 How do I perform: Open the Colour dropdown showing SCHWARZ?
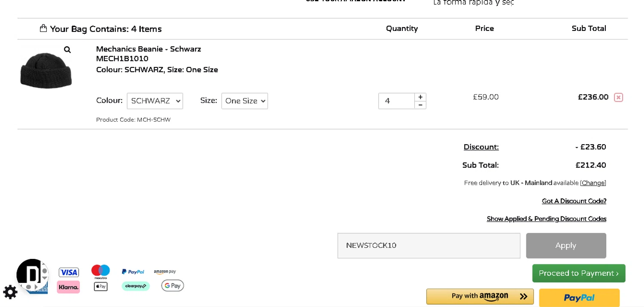tap(155, 101)
